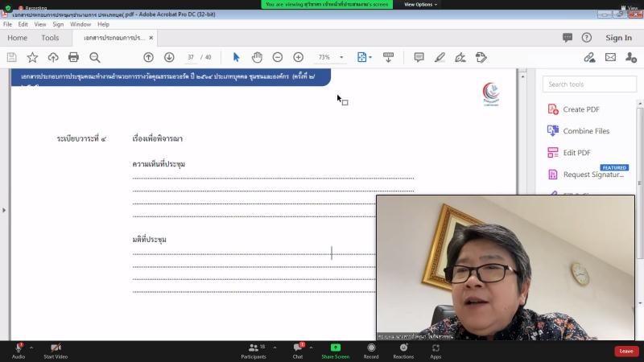Click the Search tools field

(589, 84)
